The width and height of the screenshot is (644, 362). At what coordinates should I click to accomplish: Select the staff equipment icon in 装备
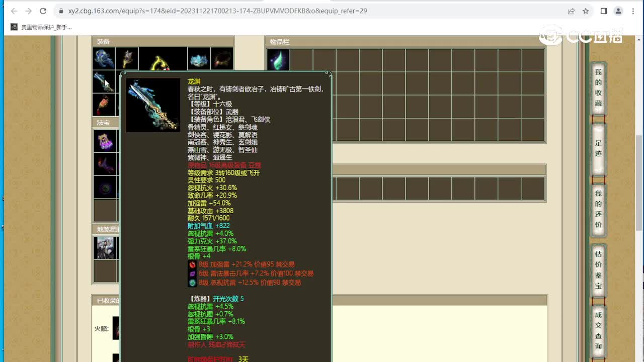point(127,59)
